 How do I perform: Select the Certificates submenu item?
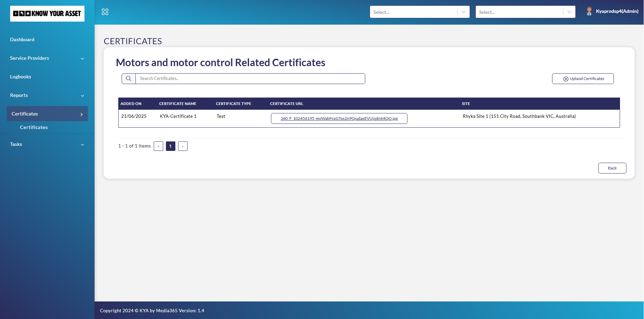click(x=34, y=128)
